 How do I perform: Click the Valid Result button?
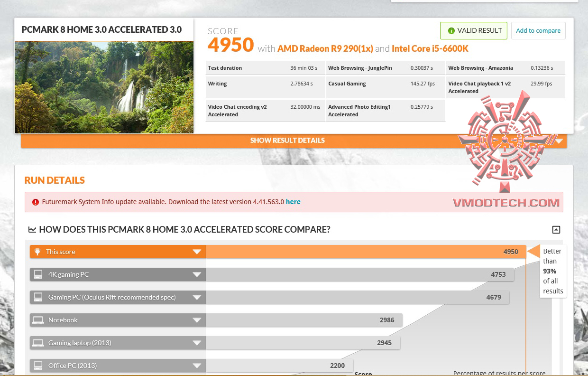474,31
